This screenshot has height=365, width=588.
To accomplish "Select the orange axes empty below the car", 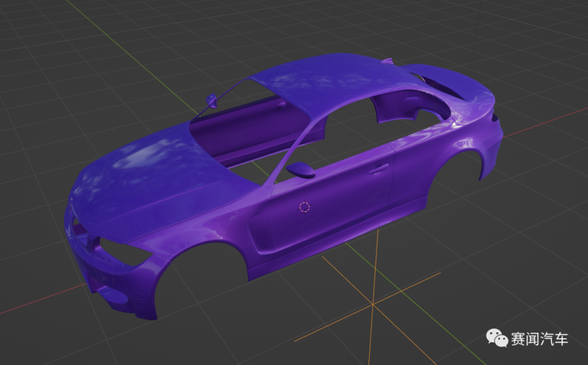I will coord(373,305).
